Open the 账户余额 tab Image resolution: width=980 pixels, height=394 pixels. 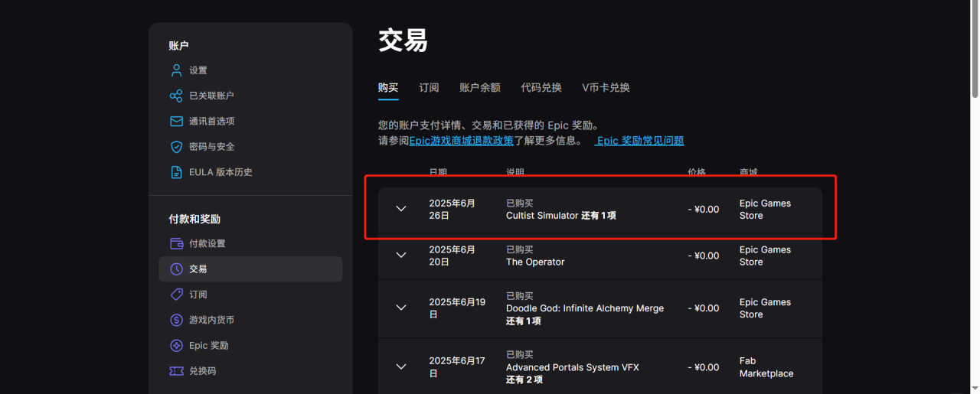[x=480, y=87]
